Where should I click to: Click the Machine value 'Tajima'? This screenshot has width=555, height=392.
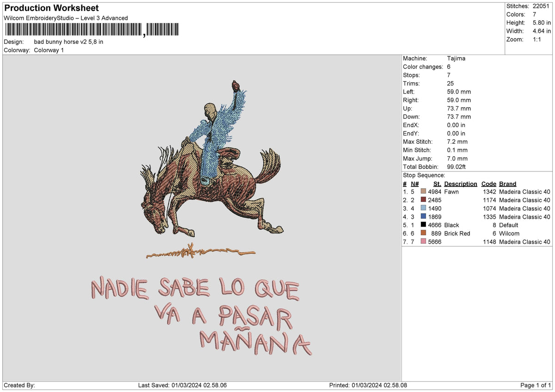coord(456,59)
